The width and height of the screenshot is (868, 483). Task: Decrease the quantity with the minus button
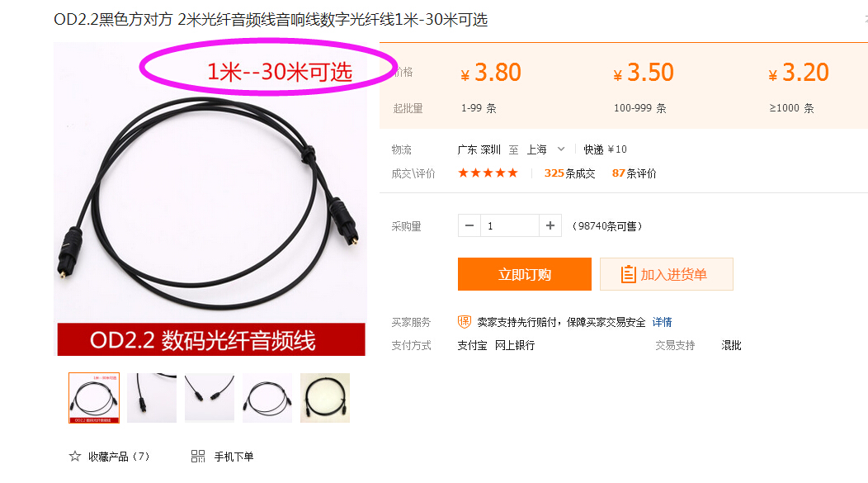[469, 225]
